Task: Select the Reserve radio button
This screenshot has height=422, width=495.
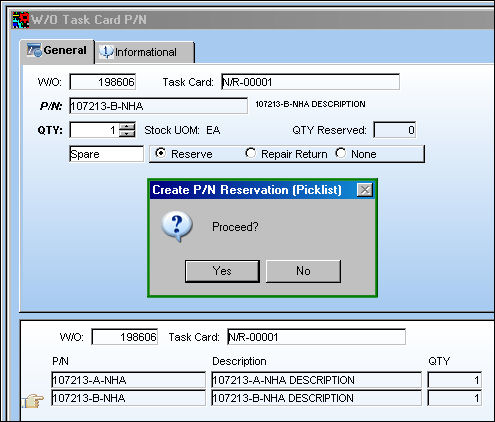Action: coord(161,153)
